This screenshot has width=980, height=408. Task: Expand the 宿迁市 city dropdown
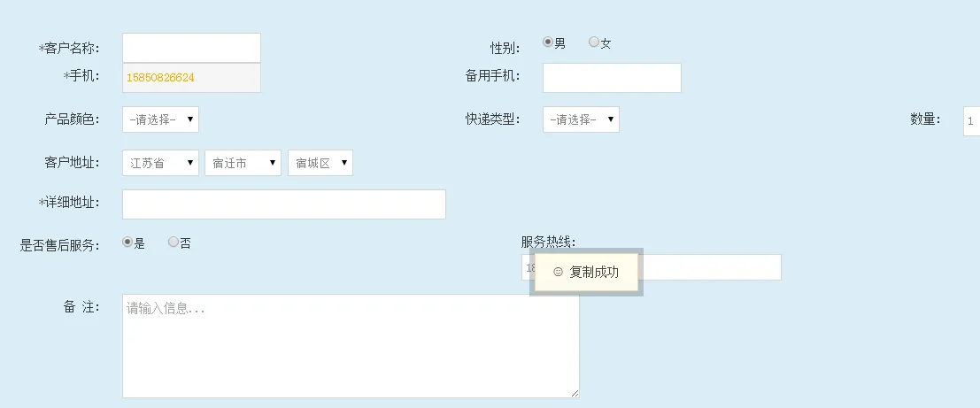[243, 163]
